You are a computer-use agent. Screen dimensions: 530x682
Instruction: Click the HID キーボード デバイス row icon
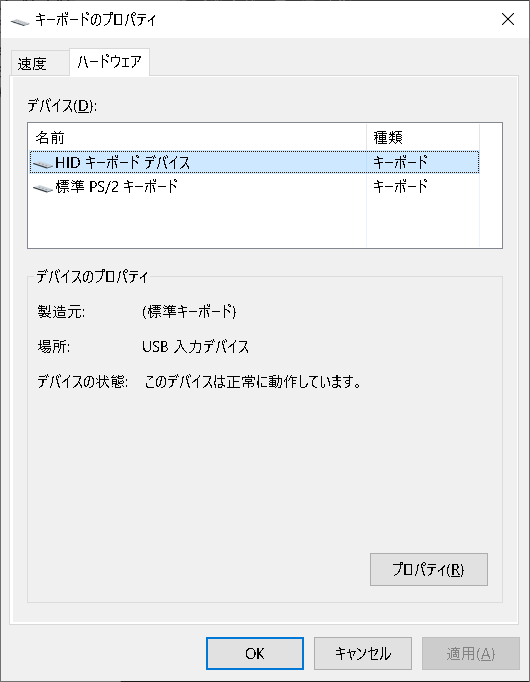coord(43,164)
